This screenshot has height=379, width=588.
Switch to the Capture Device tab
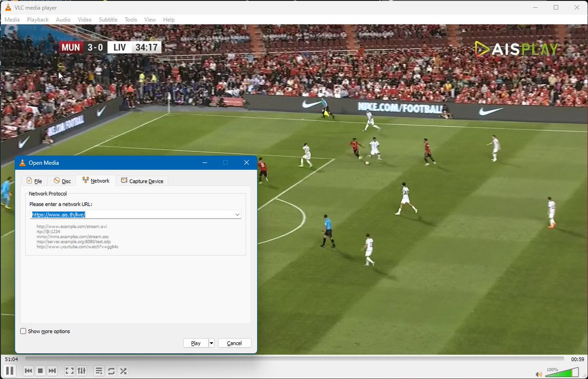click(142, 181)
